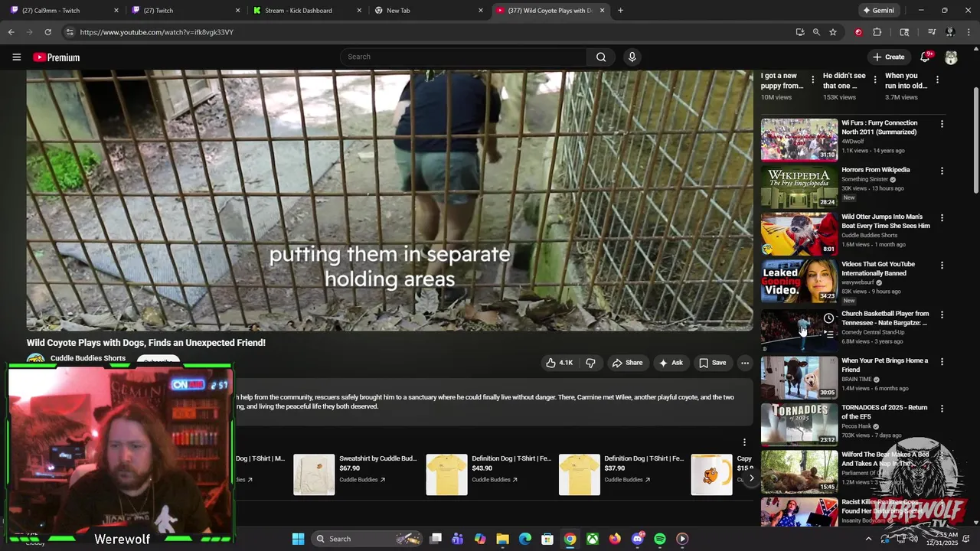Click the install app icon in address bar
The image size is (980, 551).
[x=800, y=32]
